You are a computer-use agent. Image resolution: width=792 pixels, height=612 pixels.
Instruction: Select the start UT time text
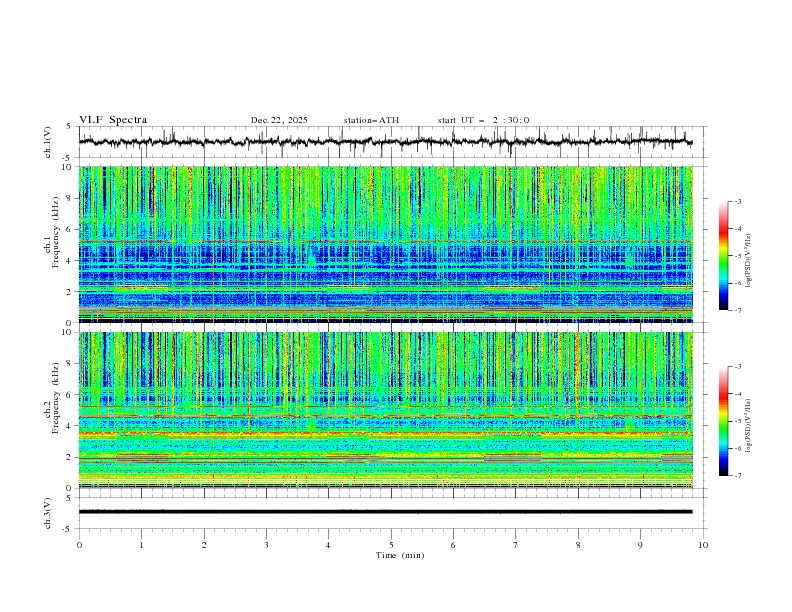tap(483, 120)
